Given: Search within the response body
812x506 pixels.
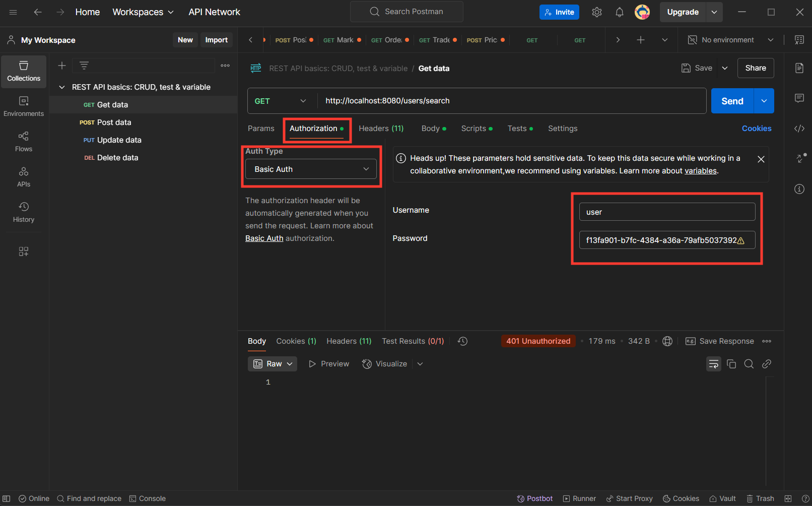Looking at the screenshot, I should pos(749,364).
